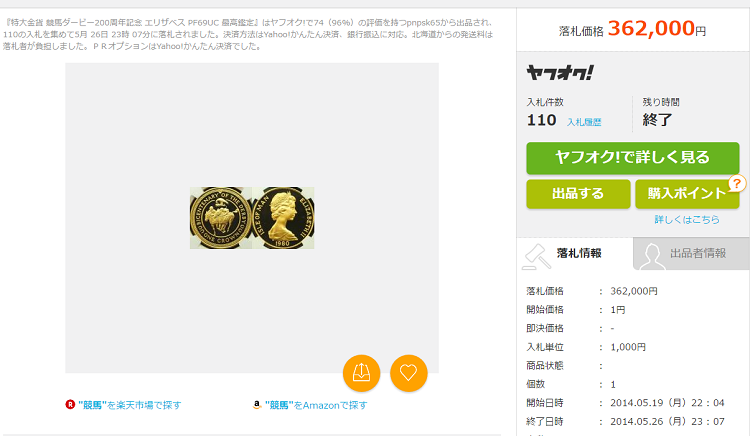This screenshot has width=750, height=436.
Task: Select the 落札情報 tab
Action: pos(575,253)
